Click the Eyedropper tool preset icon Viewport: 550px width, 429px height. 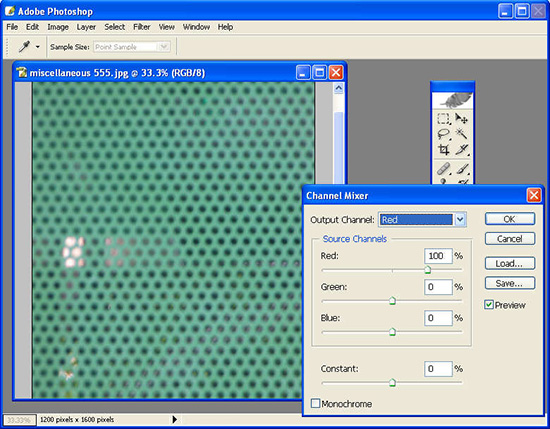coord(25,46)
